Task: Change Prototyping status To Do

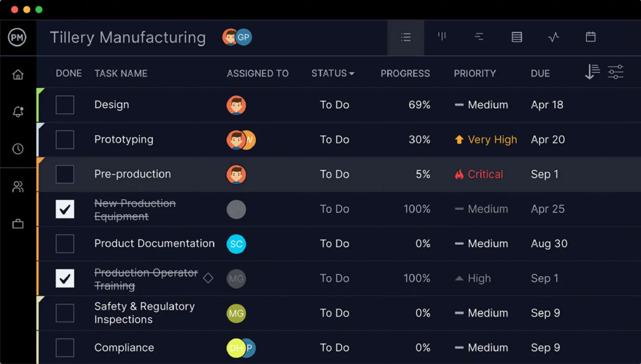Action: pyautogui.click(x=334, y=140)
